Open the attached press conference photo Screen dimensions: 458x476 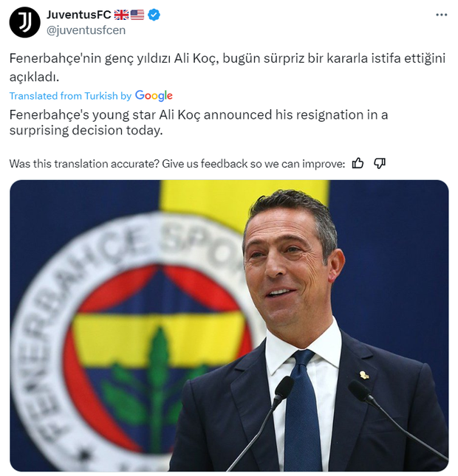pos(229,325)
